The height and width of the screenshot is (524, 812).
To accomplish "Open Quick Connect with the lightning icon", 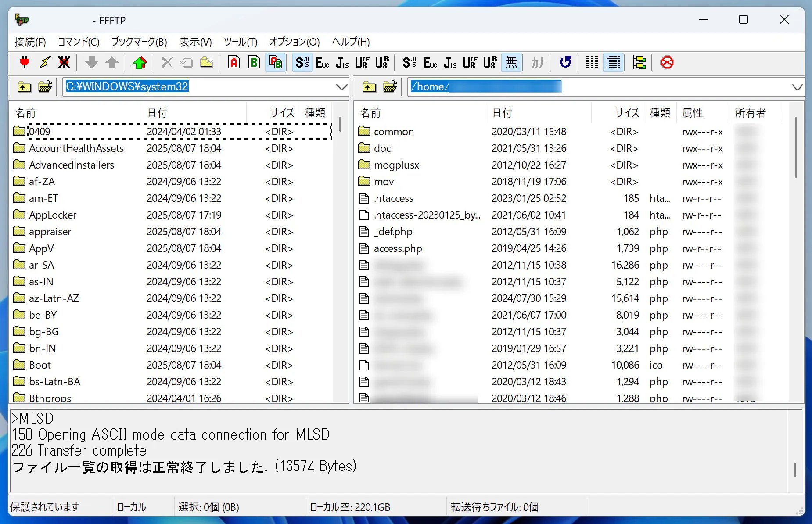I will [x=44, y=62].
